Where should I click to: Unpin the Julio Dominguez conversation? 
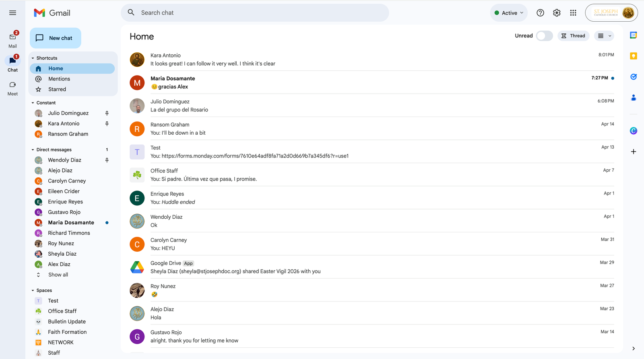coord(107,113)
